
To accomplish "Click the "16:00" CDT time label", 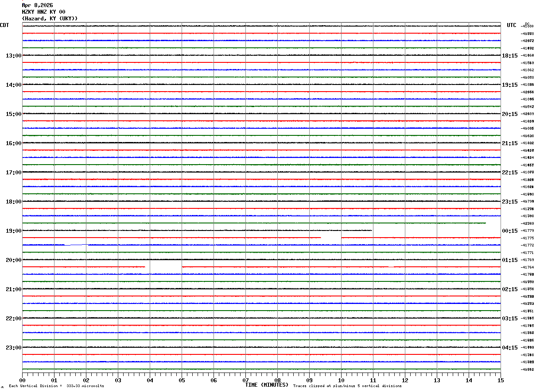I will click(x=13, y=143).
